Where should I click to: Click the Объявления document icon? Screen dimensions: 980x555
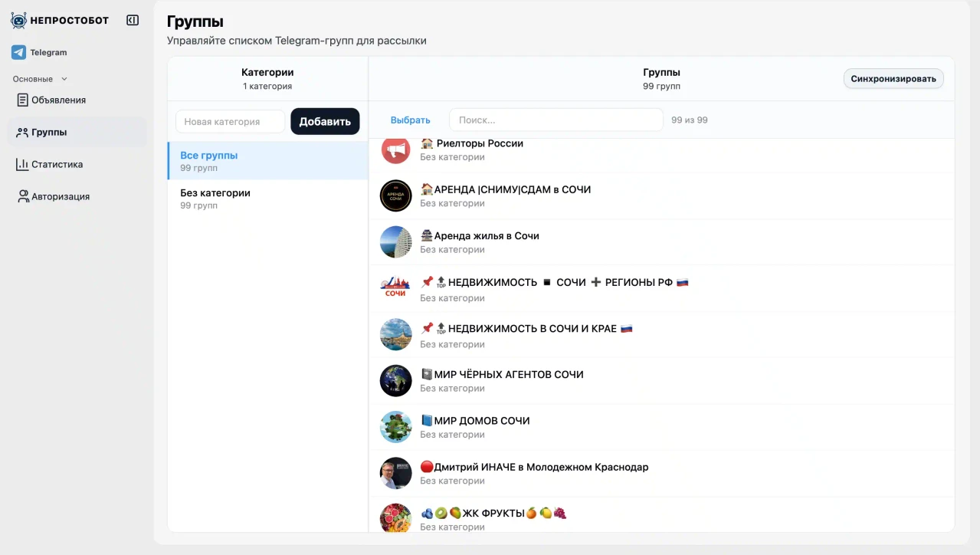(x=22, y=100)
